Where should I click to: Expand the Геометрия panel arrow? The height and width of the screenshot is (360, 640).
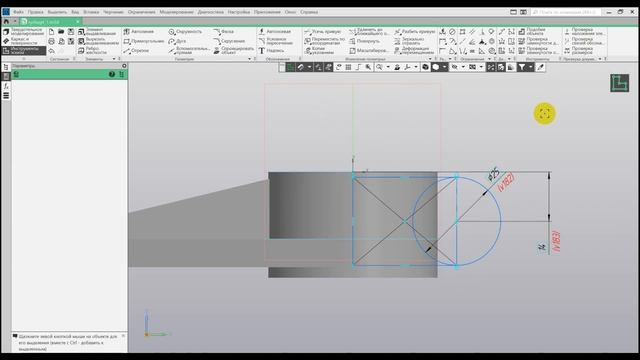pos(249,59)
